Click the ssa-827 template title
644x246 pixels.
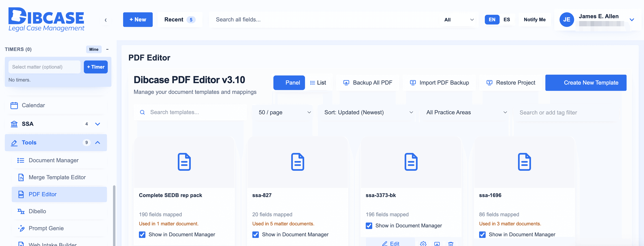point(262,195)
